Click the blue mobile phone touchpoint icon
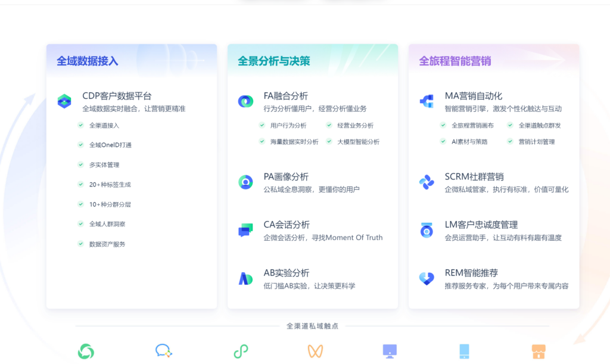 pyautogui.click(x=465, y=351)
